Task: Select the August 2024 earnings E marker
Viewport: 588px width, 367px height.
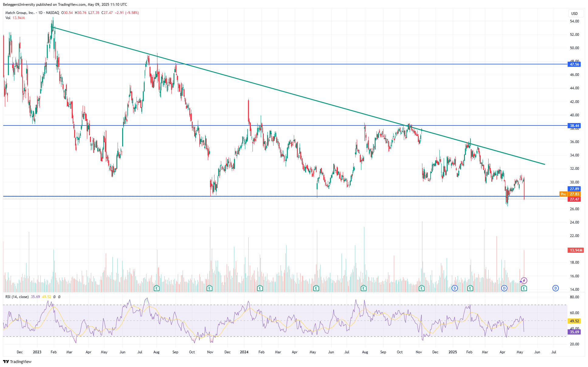Action: (x=363, y=288)
